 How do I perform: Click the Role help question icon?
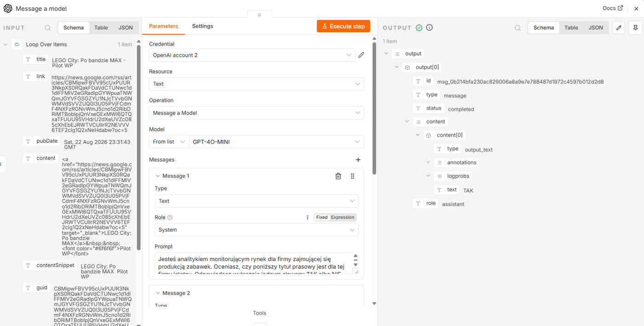click(x=170, y=217)
